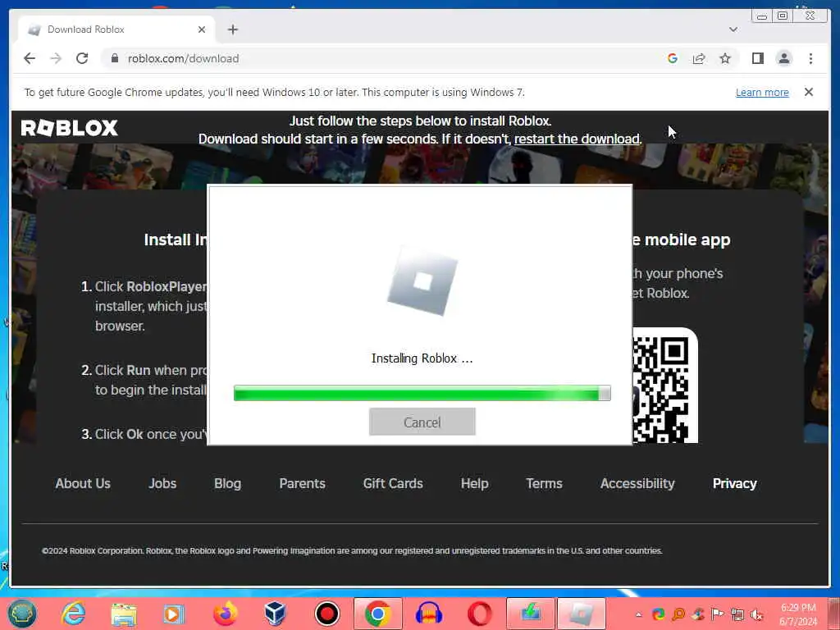Viewport: 840px width, 630px height.
Task: Reload the Roblox download page
Action: tap(82, 58)
